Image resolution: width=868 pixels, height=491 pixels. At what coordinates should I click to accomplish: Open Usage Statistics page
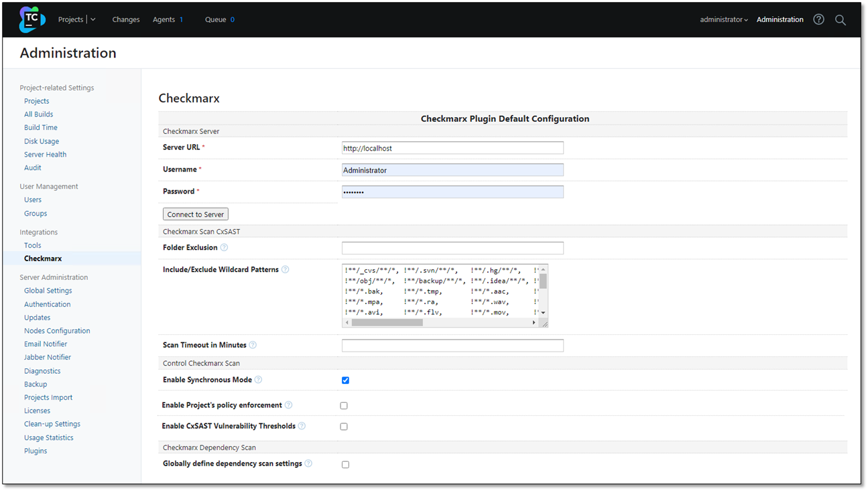coord(49,437)
